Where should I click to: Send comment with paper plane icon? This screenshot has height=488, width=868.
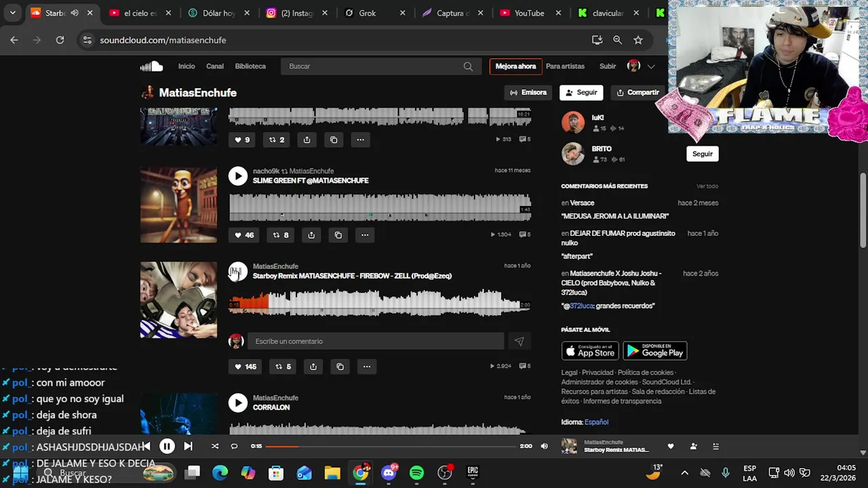click(x=519, y=342)
